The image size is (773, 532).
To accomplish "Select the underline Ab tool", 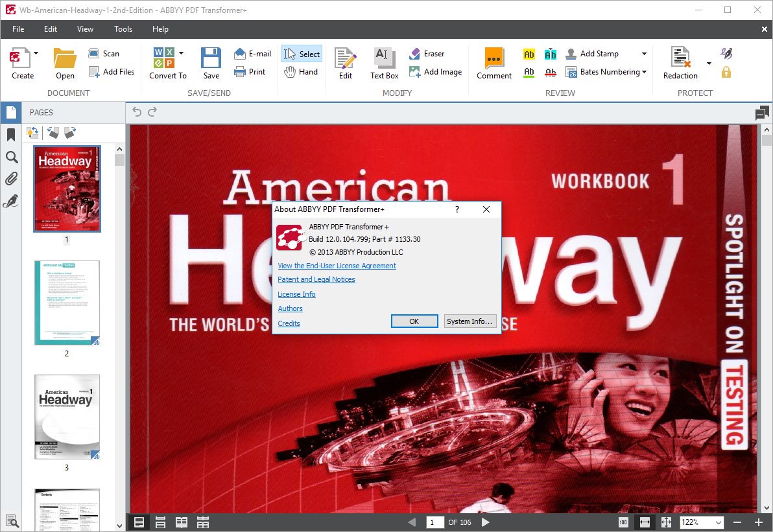I will point(529,73).
